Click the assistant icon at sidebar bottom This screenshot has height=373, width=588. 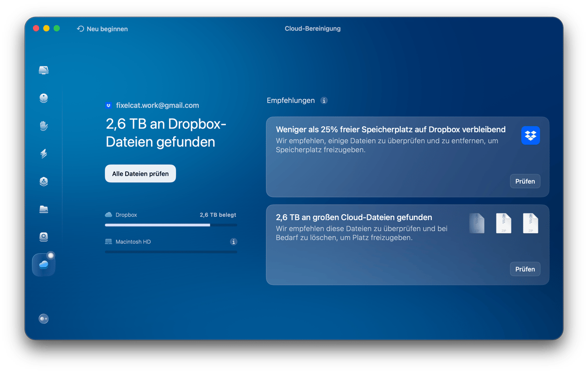pos(44,319)
